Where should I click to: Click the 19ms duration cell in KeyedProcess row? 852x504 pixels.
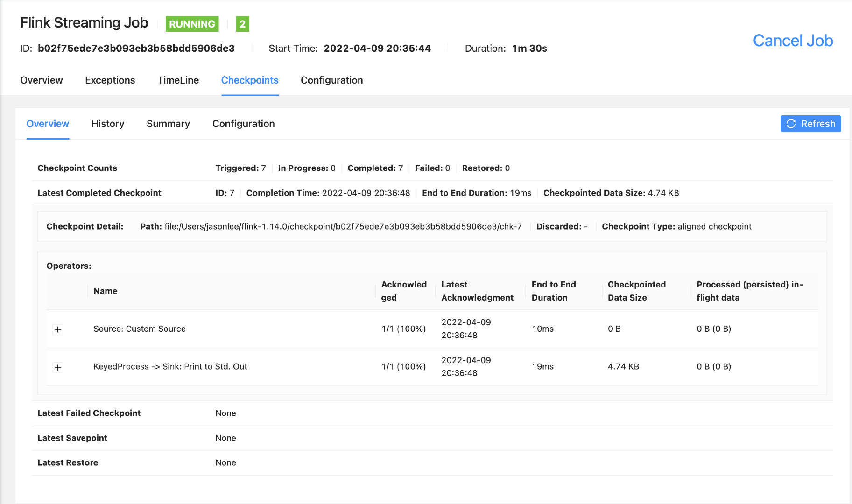tap(543, 367)
